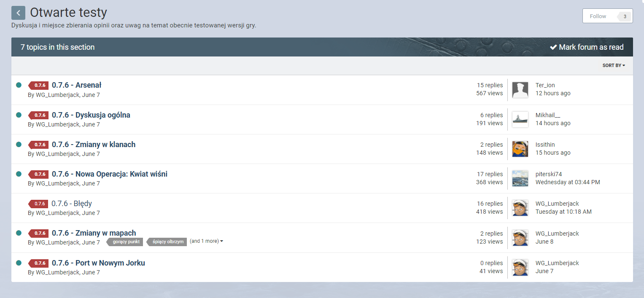This screenshot has height=298, width=644.
Task: Open the Sort By dropdown
Action: (613, 65)
